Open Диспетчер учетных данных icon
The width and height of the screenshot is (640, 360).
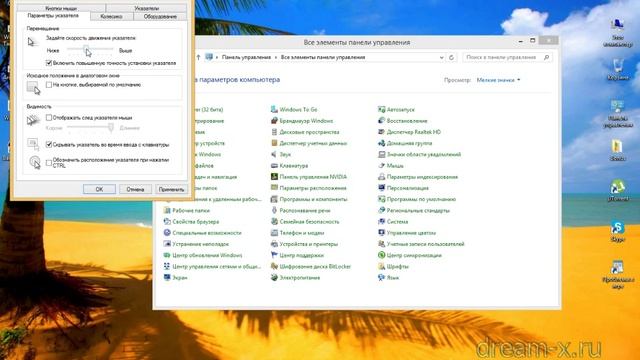point(274,143)
